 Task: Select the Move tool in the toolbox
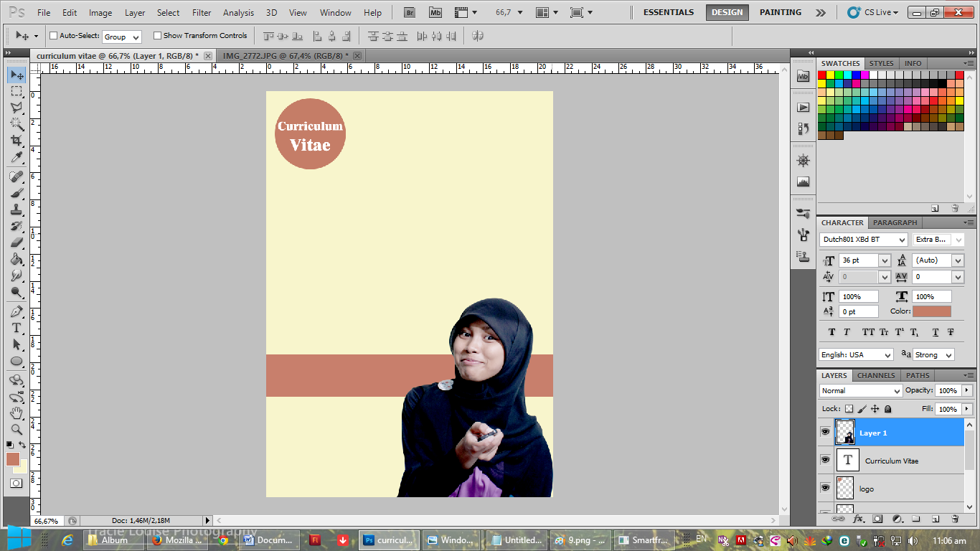click(17, 75)
